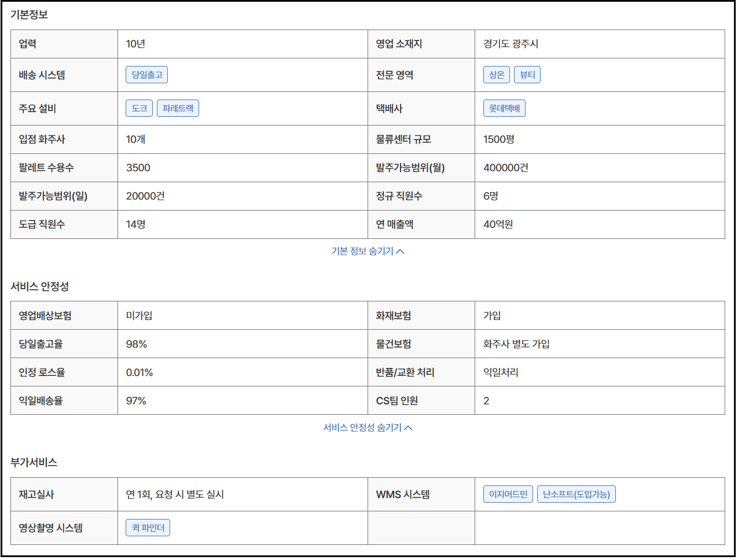Viewport: 738px width, 560px height.
Task: Click the 경기도 광주시 value
Action: [511, 44]
